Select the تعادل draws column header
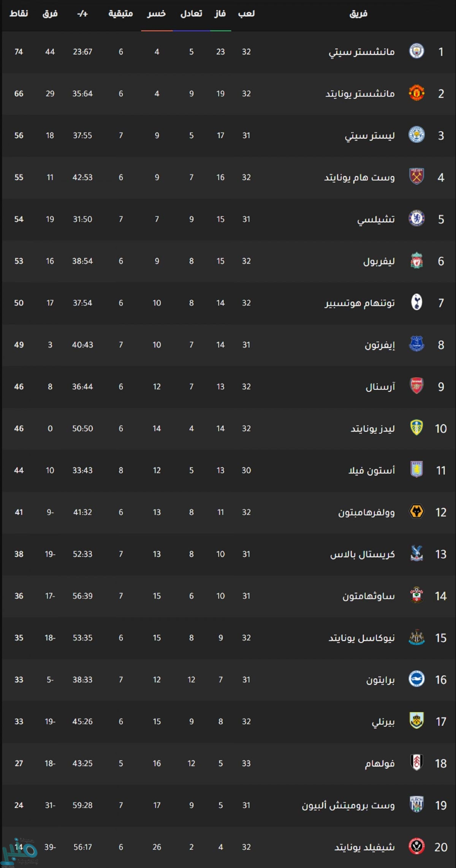456x868 pixels. click(x=191, y=14)
